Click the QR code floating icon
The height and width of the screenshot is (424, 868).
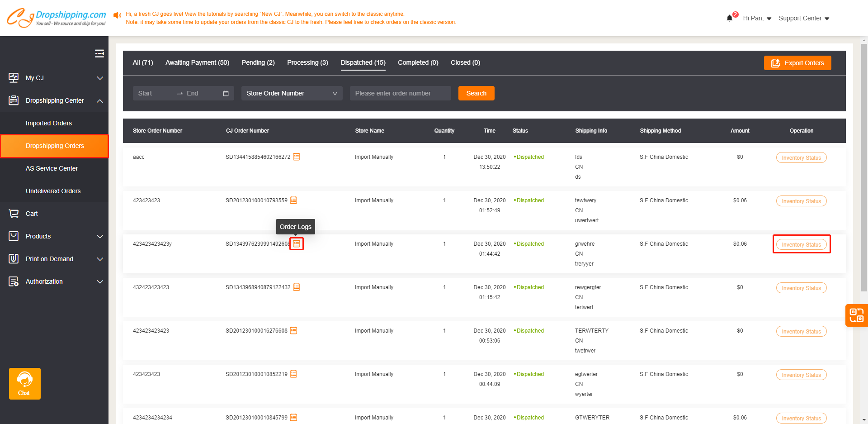click(856, 315)
